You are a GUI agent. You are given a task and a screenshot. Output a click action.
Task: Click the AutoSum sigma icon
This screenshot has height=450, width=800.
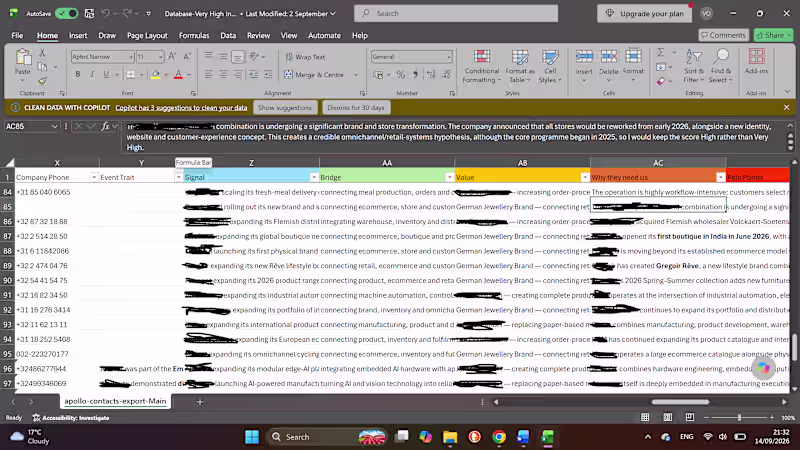661,53
